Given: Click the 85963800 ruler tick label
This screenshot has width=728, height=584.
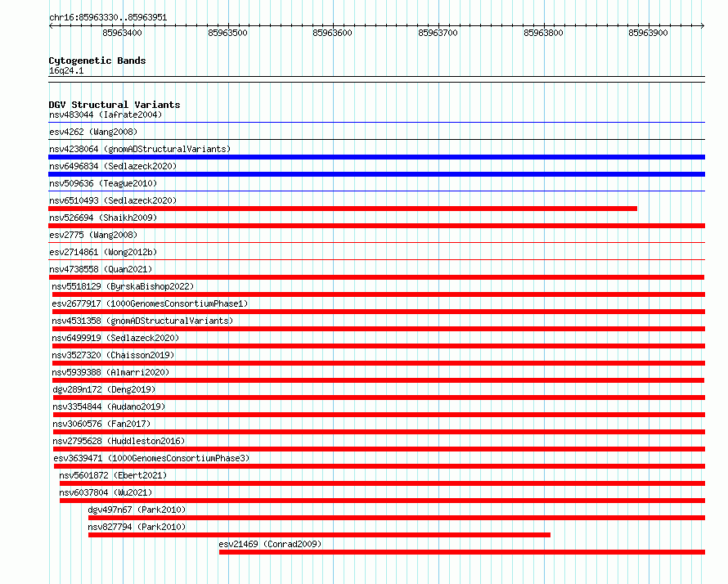Looking at the screenshot, I should pyautogui.click(x=543, y=33).
